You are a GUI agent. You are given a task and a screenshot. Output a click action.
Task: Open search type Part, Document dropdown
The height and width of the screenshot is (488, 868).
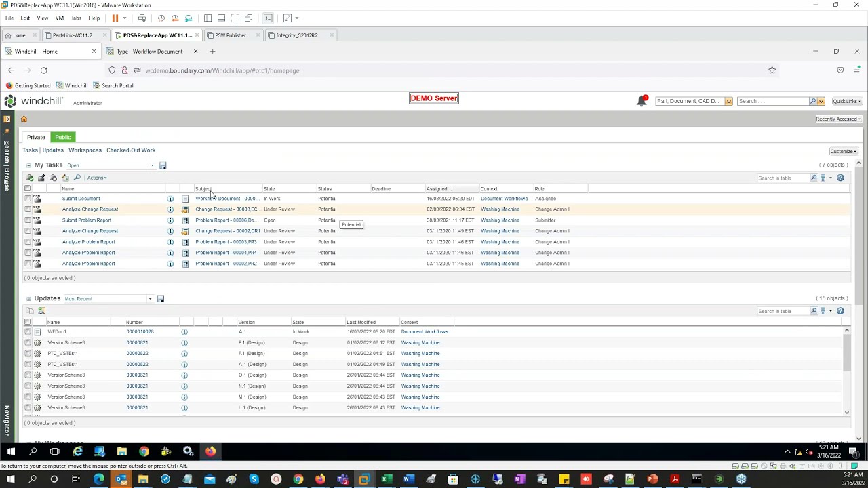click(728, 102)
